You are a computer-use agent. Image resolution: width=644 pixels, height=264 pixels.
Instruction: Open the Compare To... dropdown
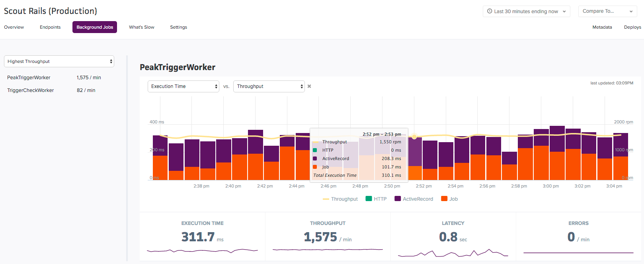click(608, 11)
